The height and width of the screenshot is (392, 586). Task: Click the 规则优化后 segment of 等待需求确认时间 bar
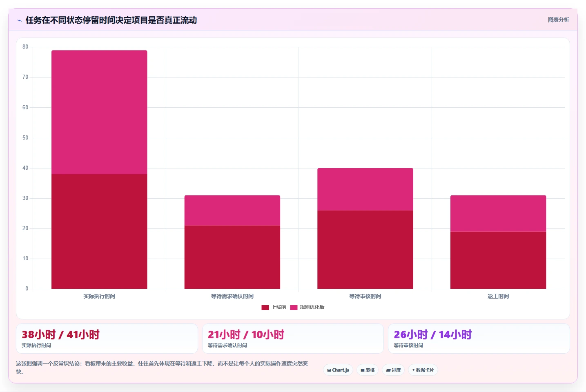[x=232, y=210]
